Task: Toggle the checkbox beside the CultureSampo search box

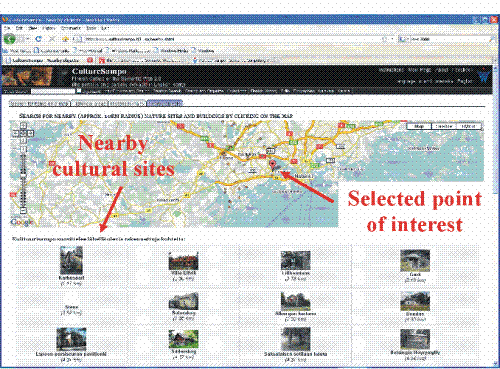Action: (x=79, y=91)
